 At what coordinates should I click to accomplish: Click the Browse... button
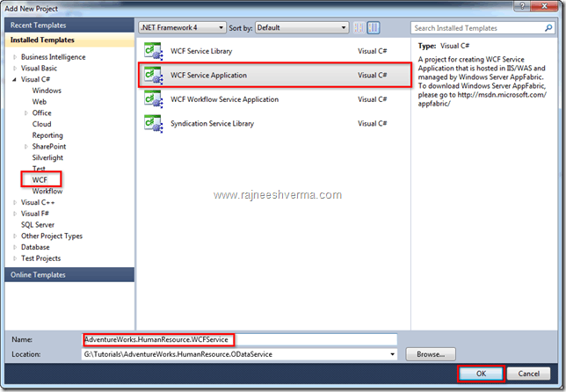click(x=431, y=354)
